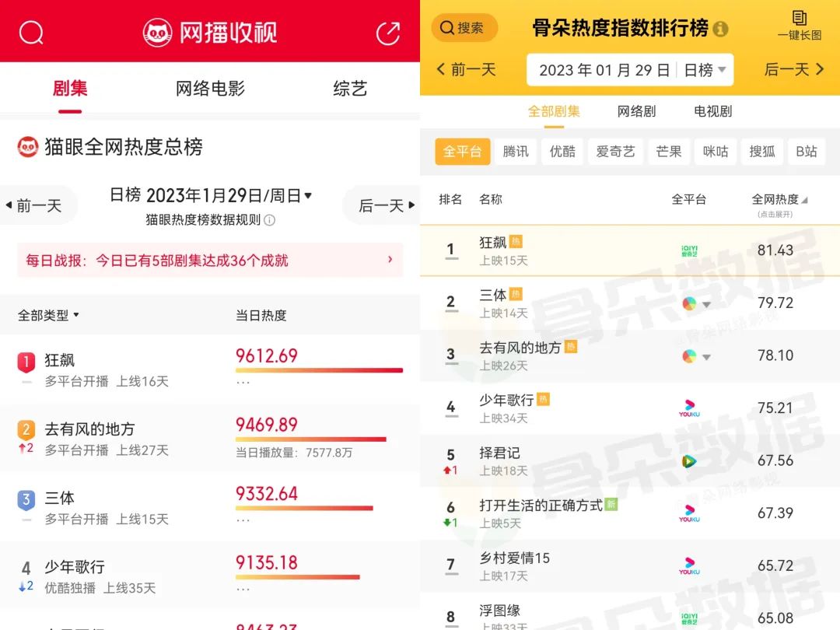Viewport: 840px width, 630px height.
Task: Select the 腾讯 platform filter
Action: 516,152
